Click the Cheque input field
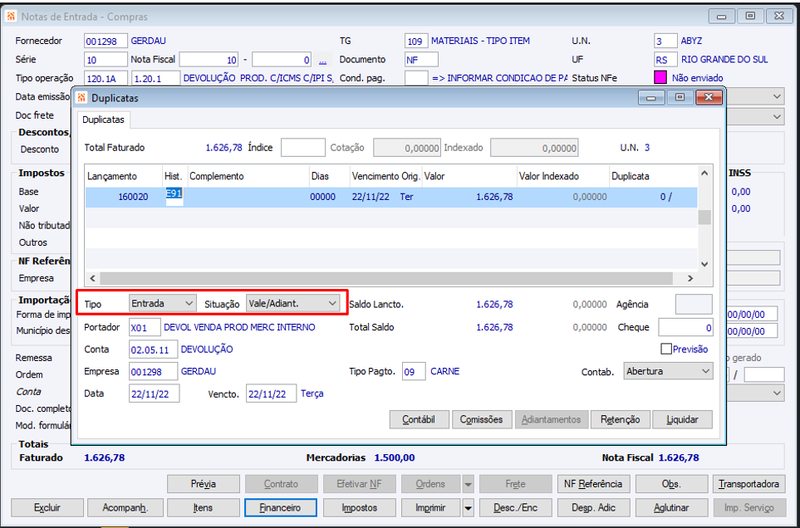800x528 pixels. point(686,328)
